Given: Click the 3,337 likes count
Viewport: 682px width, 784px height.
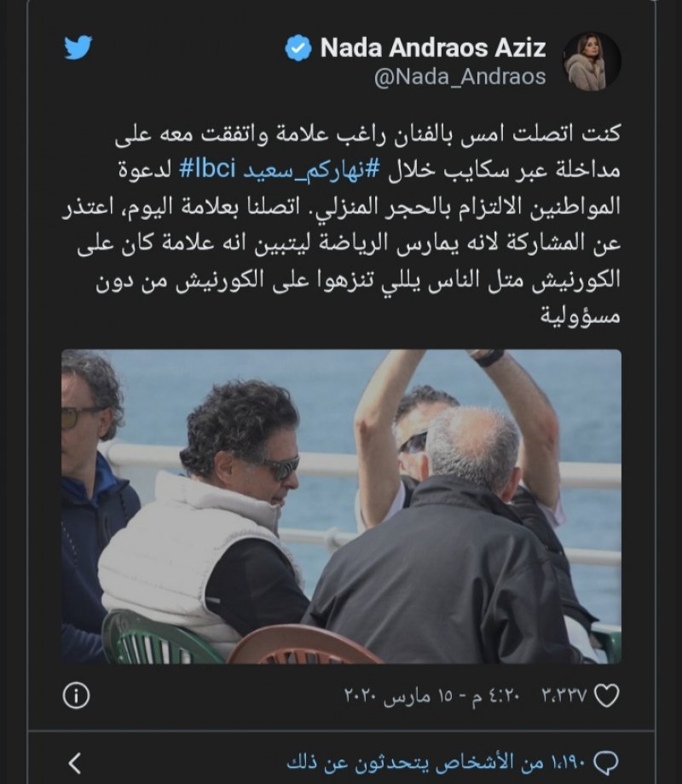Looking at the screenshot, I should pyautogui.click(x=564, y=695).
